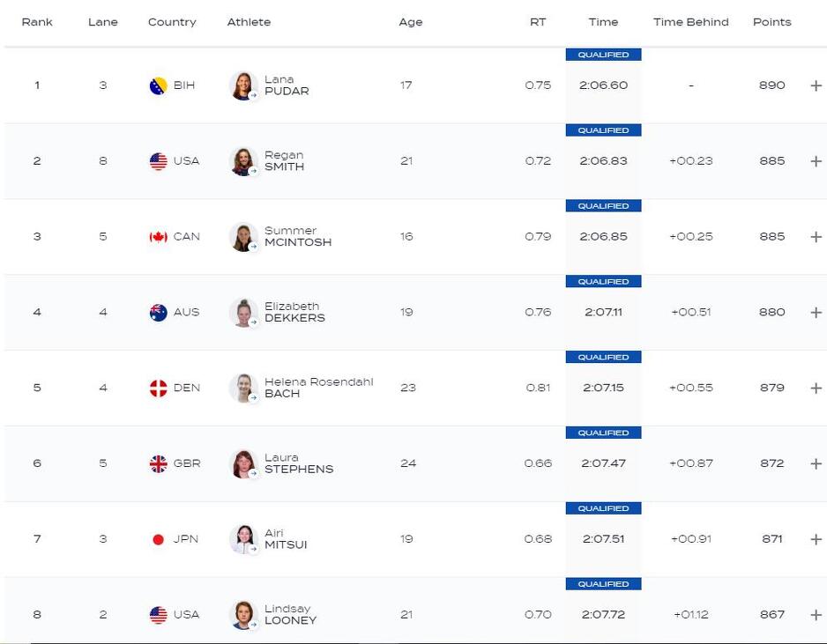The image size is (827, 644).
Task: Click the Denmark flag icon
Action: click(x=159, y=389)
